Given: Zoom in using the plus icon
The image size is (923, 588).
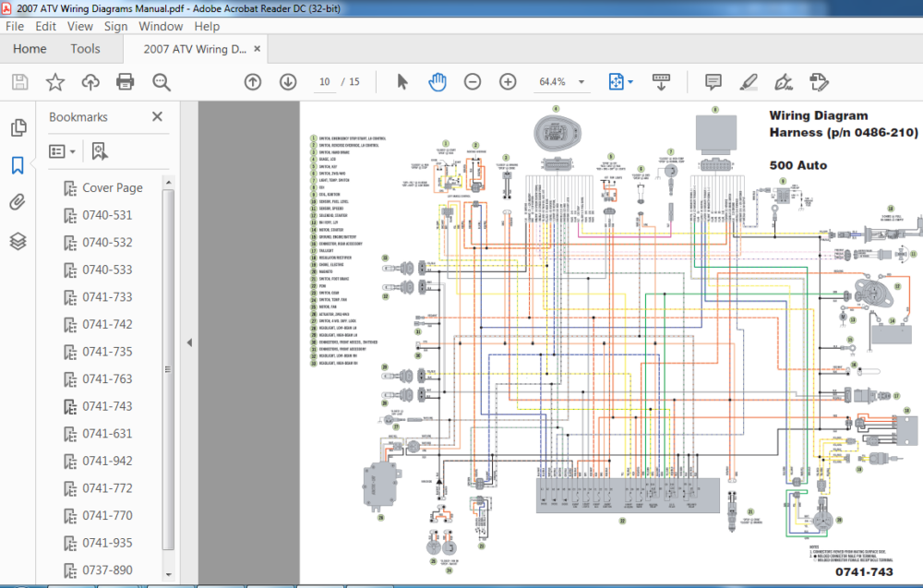Looking at the screenshot, I should 508,82.
